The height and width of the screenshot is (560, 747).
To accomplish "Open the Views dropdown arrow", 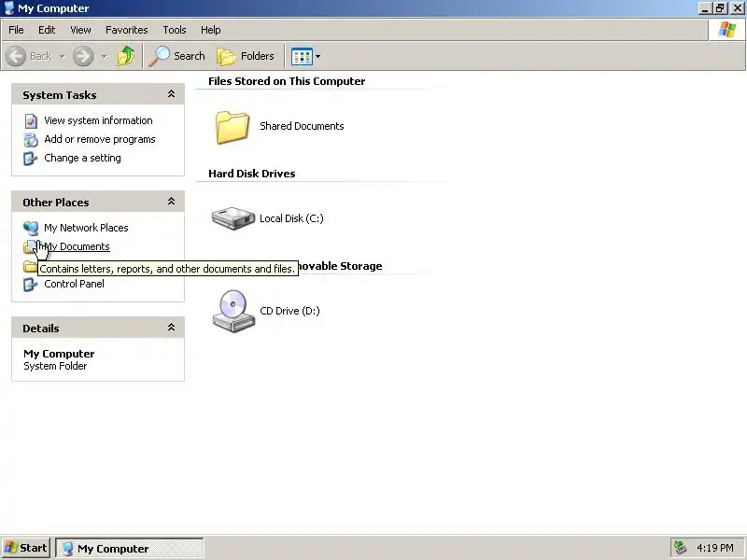I will pyautogui.click(x=317, y=57).
